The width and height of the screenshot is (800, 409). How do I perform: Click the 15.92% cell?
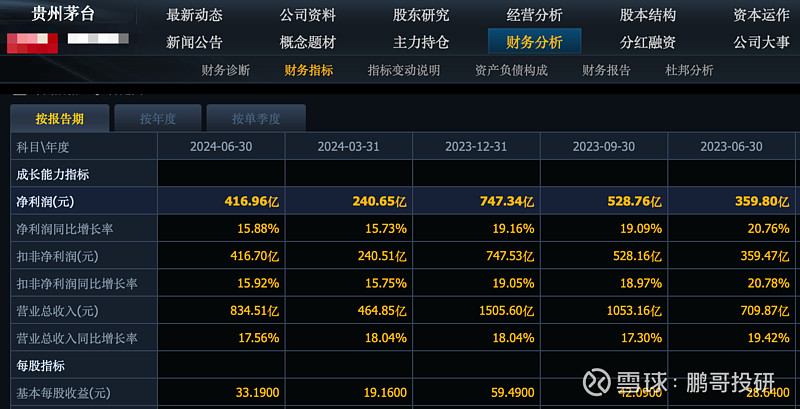pos(258,284)
